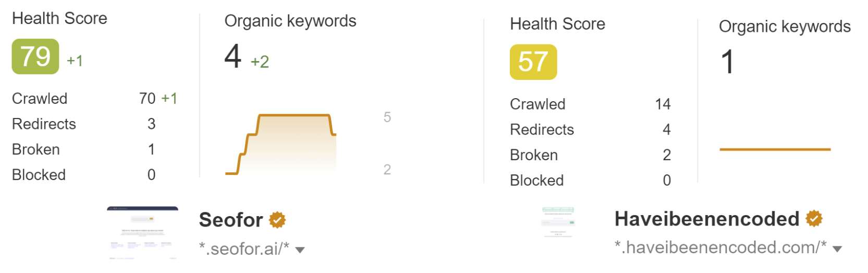Screen dimensions: 868x273
Task: Open the Seofor site thumbnail preview
Action: (x=142, y=233)
